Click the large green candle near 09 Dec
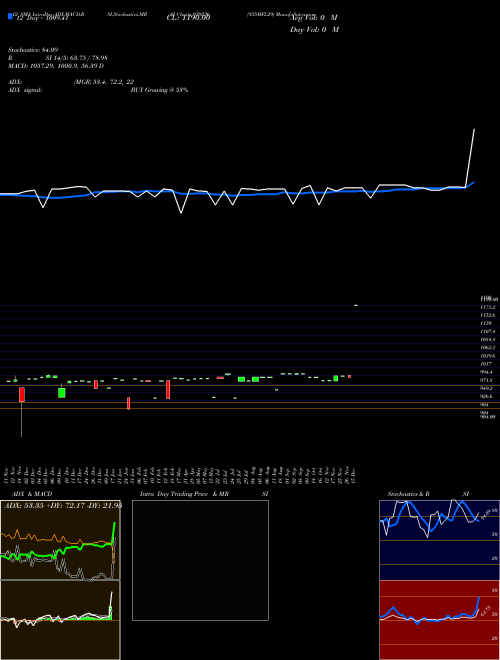500x660 pixels. [x=61, y=393]
